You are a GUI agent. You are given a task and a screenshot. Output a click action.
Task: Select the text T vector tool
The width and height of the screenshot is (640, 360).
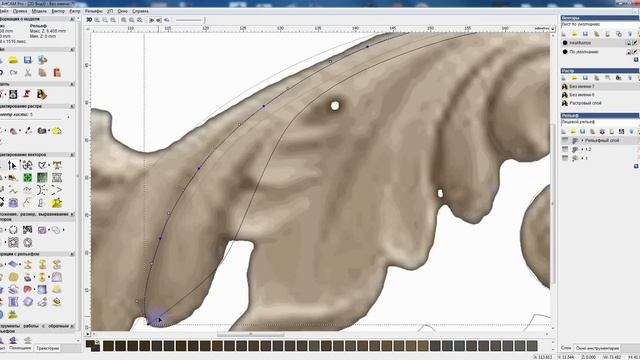tap(57, 165)
